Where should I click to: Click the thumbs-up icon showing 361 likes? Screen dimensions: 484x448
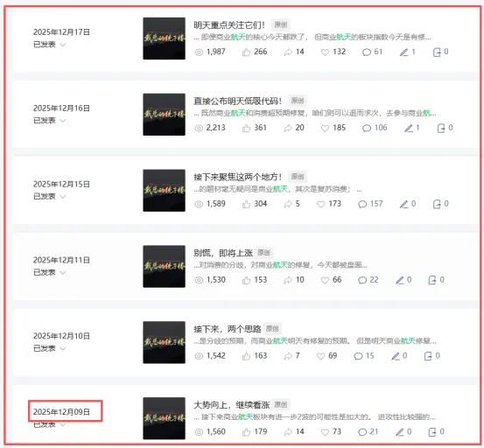tap(246, 128)
